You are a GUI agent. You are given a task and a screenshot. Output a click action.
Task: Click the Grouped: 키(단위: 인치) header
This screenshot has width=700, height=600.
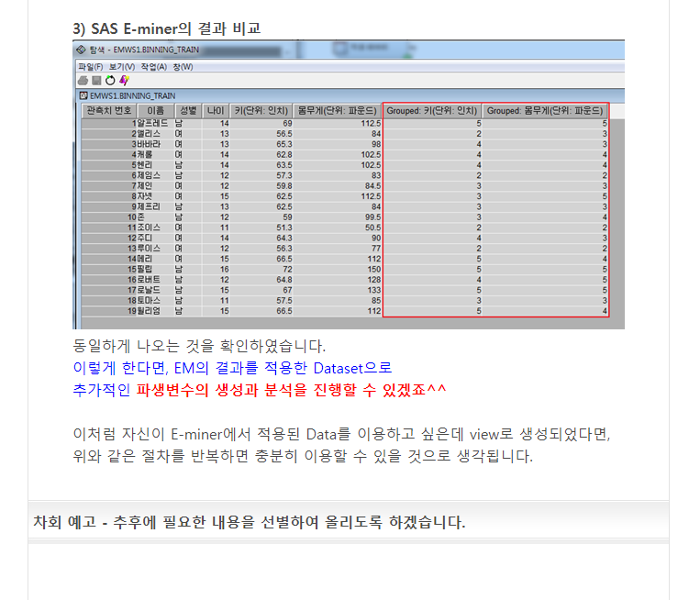coord(432,111)
